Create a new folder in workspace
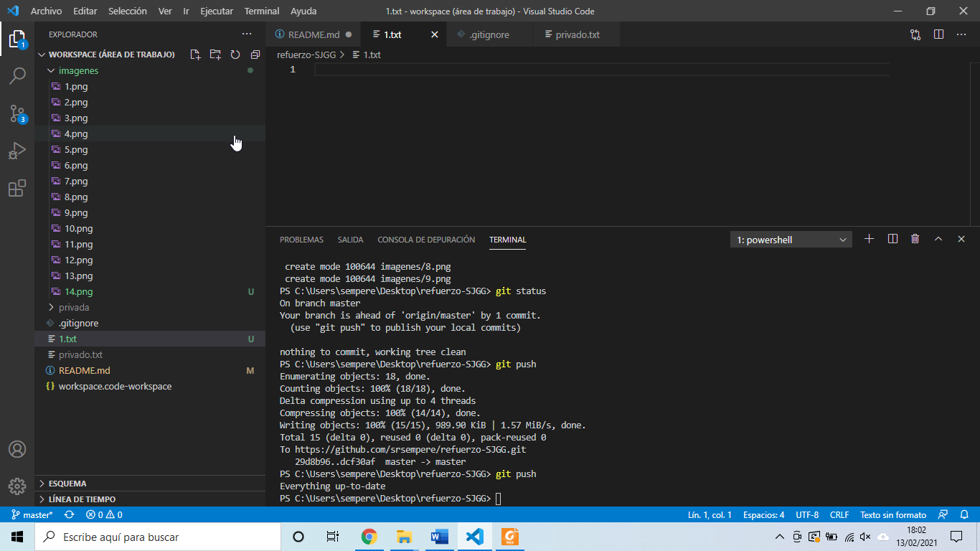Viewport: 980px width, 551px height. pos(215,55)
